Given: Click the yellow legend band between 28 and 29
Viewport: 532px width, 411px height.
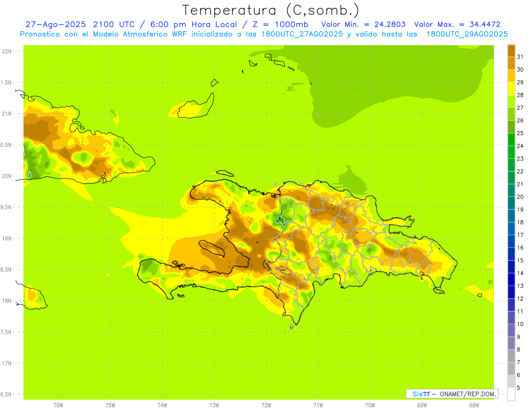Looking at the screenshot, I should (x=511, y=89).
